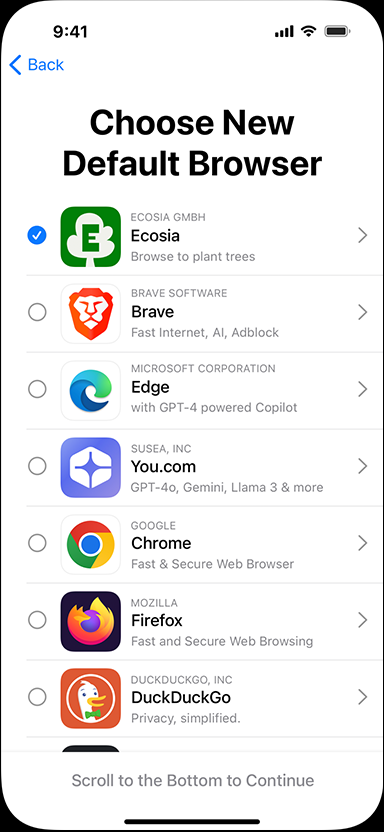Open details chevron for Edge
The image size is (384, 832).
363,389
